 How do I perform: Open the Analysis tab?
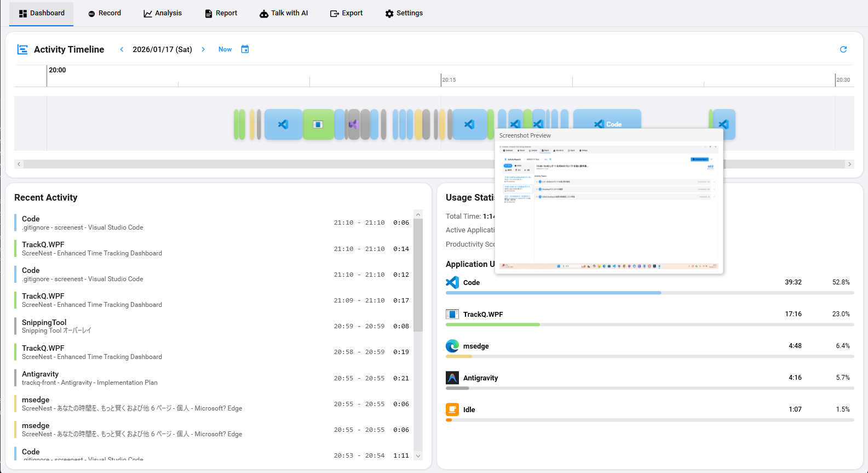[x=163, y=13]
